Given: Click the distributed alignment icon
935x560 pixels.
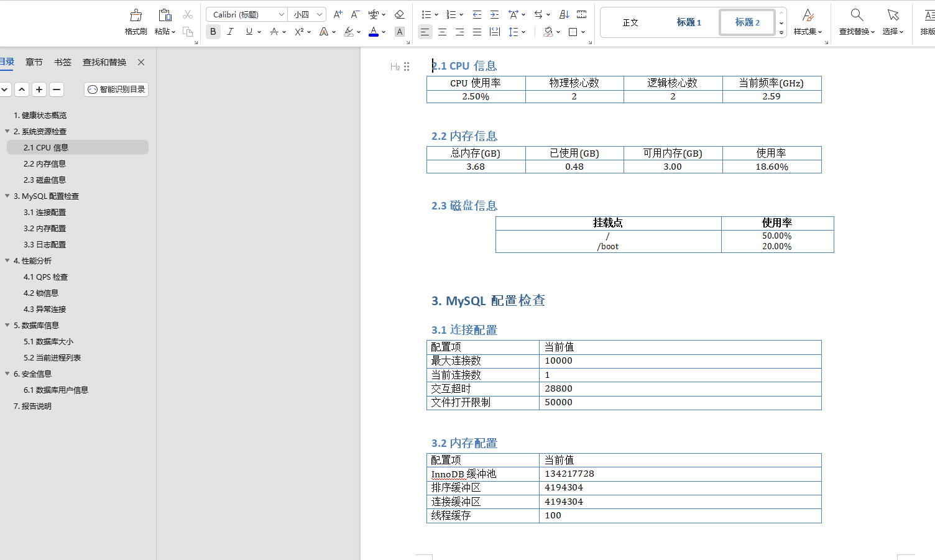Looking at the screenshot, I should (495, 32).
